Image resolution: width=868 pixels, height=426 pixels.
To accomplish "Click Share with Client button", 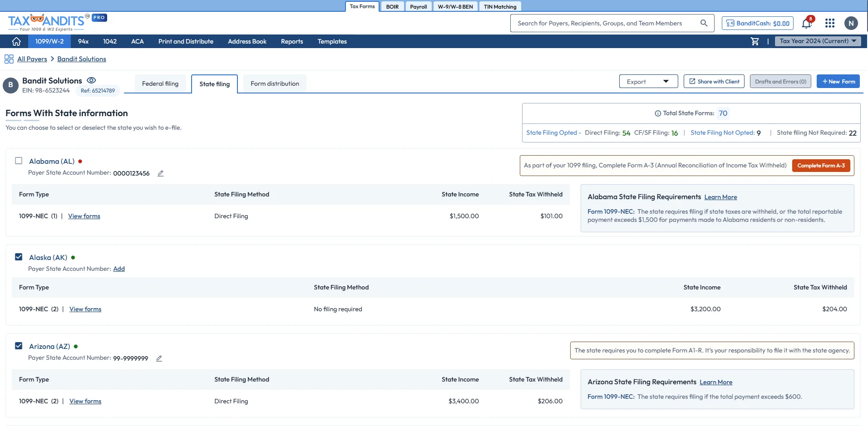I will pyautogui.click(x=714, y=82).
